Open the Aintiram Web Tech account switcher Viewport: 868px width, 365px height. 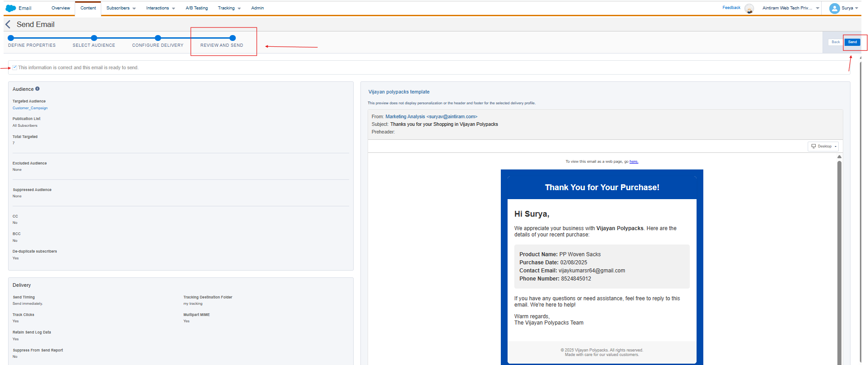point(791,8)
